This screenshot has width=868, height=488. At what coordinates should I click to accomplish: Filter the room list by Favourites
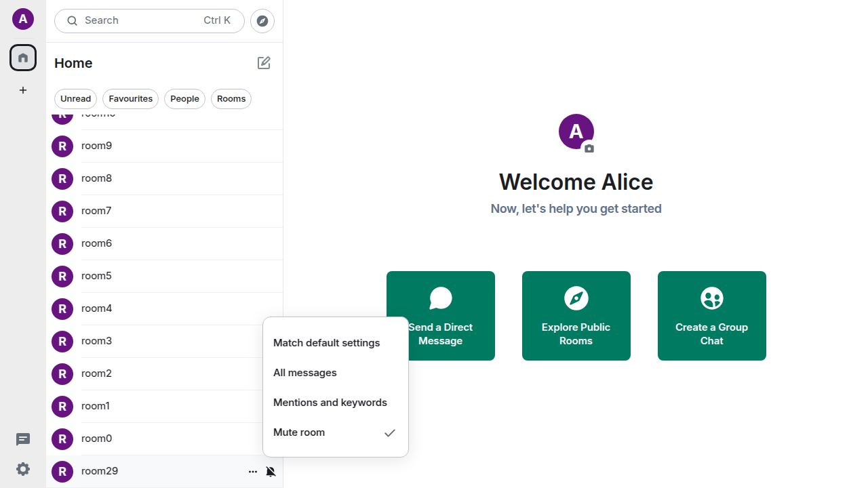click(130, 99)
